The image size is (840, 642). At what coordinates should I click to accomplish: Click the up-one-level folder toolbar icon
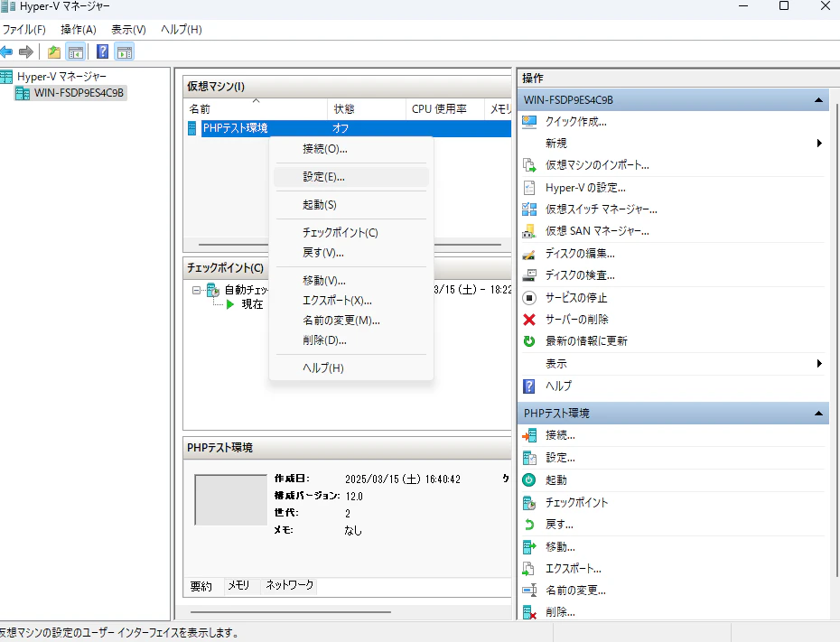pos(53,52)
